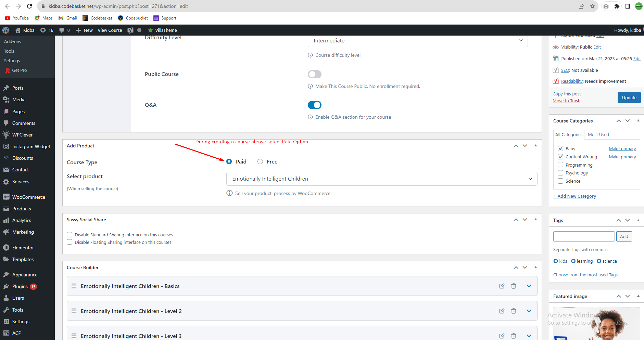Collapse the Sassy Social Share panel
The width and height of the screenshot is (644, 340).
535,220
